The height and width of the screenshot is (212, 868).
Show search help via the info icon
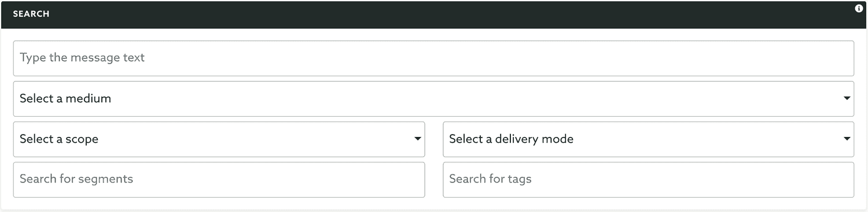click(859, 9)
